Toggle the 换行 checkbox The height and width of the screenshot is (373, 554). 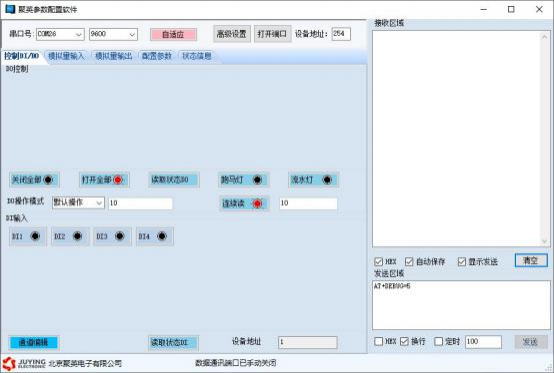coord(405,341)
